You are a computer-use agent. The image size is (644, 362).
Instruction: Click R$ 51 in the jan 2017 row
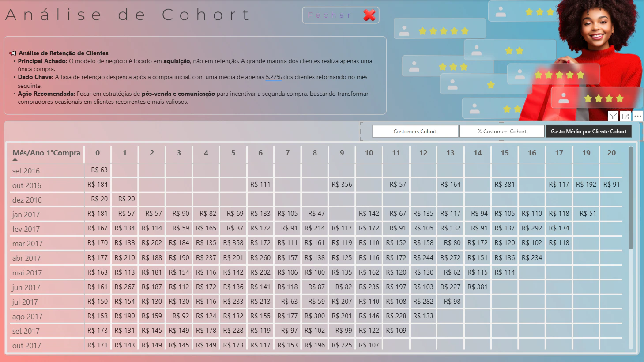click(x=588, y=214)
